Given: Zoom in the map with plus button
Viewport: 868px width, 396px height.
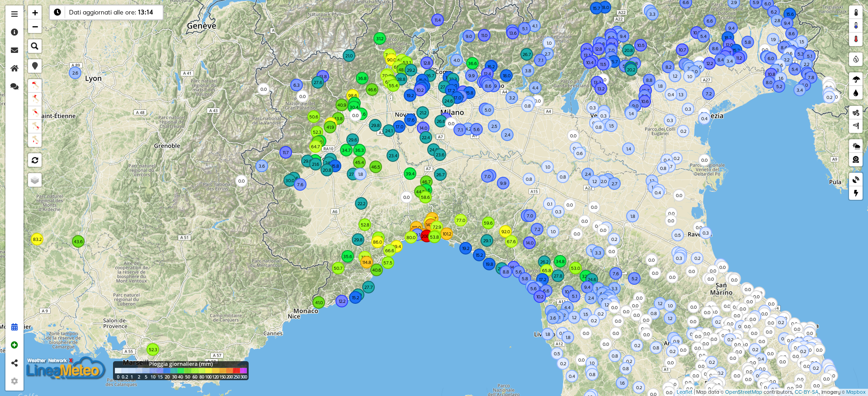Looking at the screenshot, I should coord(35,13).
